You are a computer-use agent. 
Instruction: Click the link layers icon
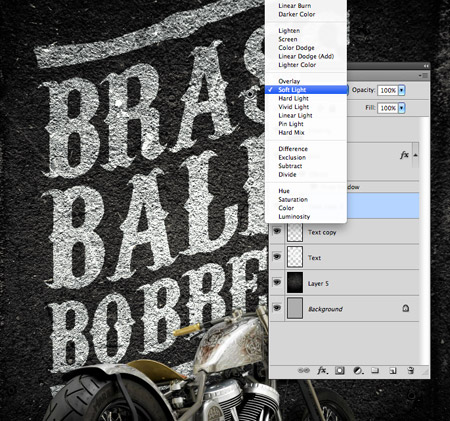303,370
